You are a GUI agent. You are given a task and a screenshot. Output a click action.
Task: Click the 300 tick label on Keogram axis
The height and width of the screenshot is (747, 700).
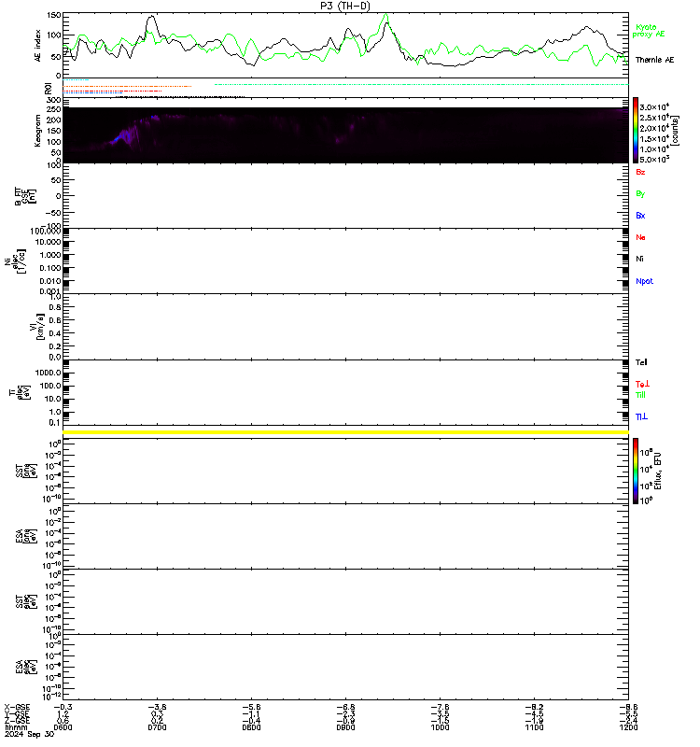(x=54, y=100)
